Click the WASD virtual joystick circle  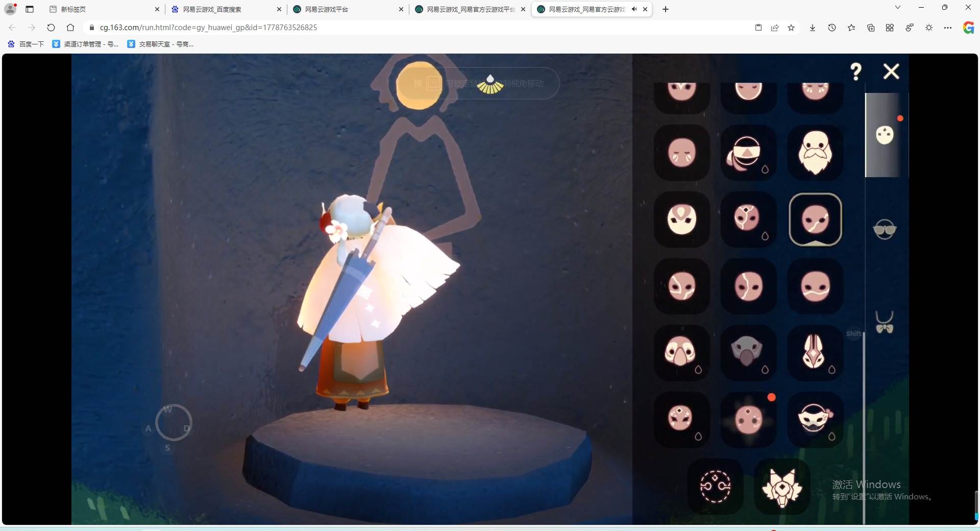(174, 423)
